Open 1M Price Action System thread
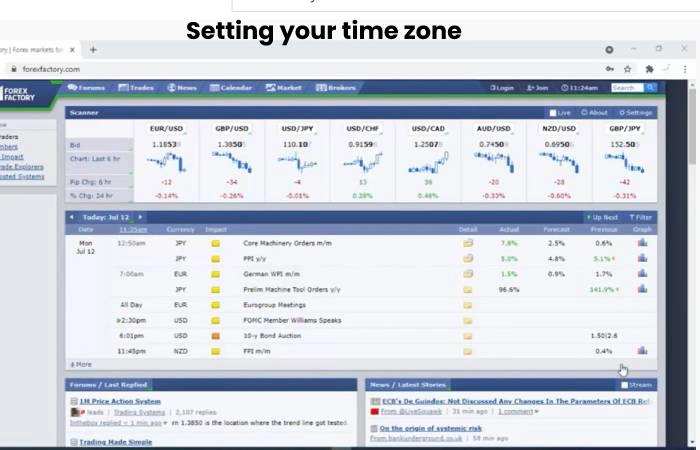Screen dimensions: 700x450 coord(120,401)
